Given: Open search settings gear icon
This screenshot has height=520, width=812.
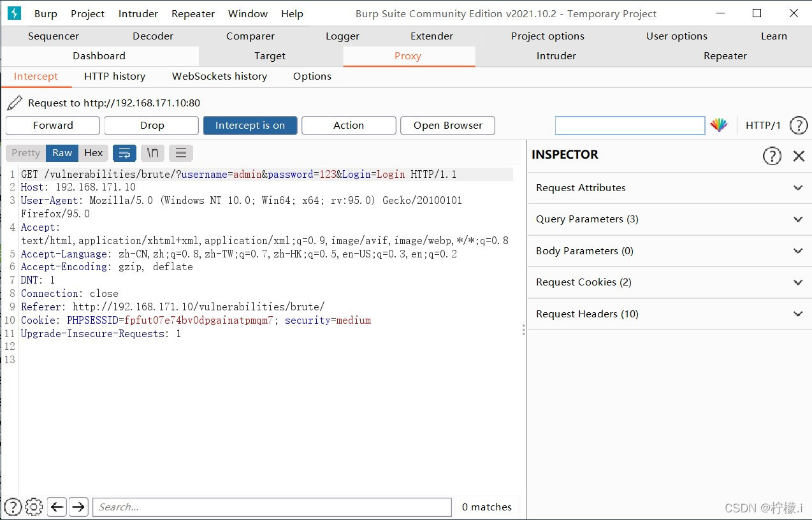Looking at the screenshot, I should pyautogui.click(x=34, y=507).
